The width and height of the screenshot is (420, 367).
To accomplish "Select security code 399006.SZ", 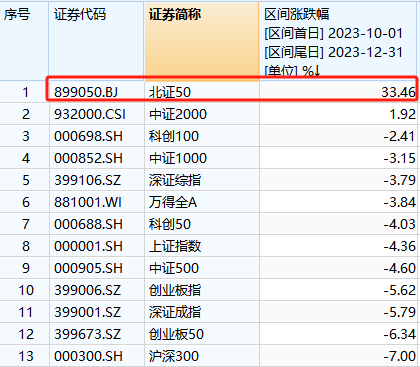I will pos(88,290).
